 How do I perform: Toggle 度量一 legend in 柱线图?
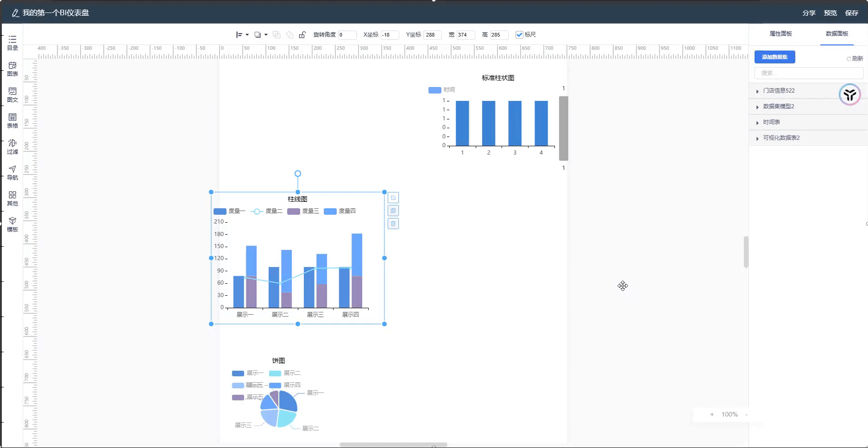(x=229, y=211)
